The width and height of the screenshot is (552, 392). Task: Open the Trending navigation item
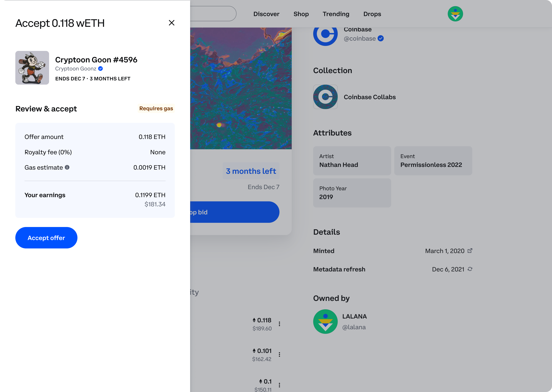pos(336,14)
